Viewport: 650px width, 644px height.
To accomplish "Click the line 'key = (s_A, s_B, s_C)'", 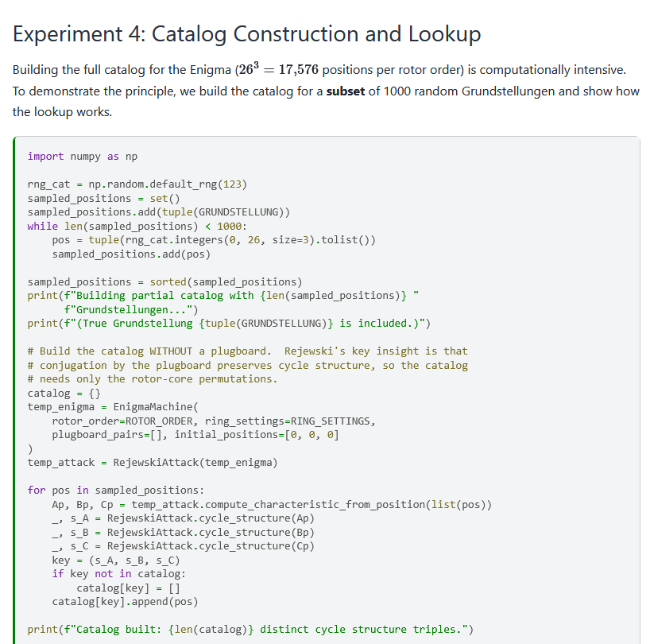I will (x=116, y=561).
